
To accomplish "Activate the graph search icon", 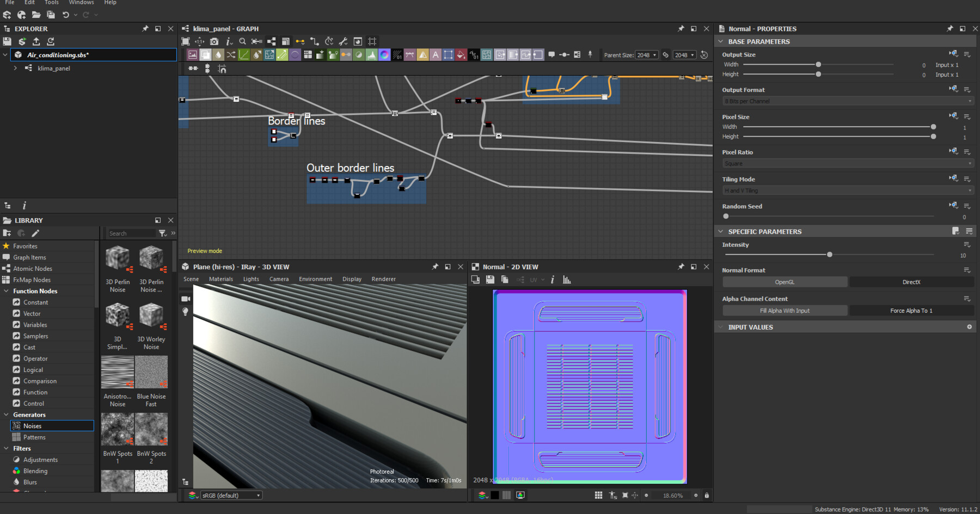I will point(242,41).
